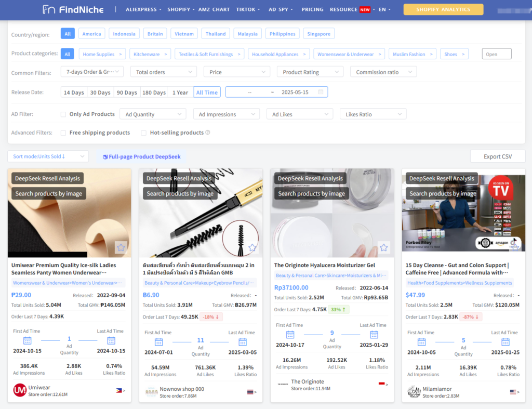532x409 pixels.
Task: Open the Price filter dropdown
Action: 237,72
